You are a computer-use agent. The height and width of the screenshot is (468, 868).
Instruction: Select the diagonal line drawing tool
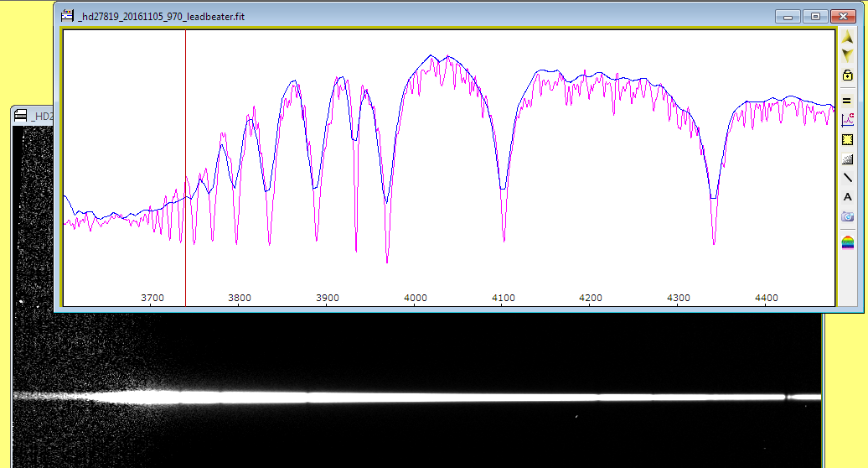(x=847, y=178)
